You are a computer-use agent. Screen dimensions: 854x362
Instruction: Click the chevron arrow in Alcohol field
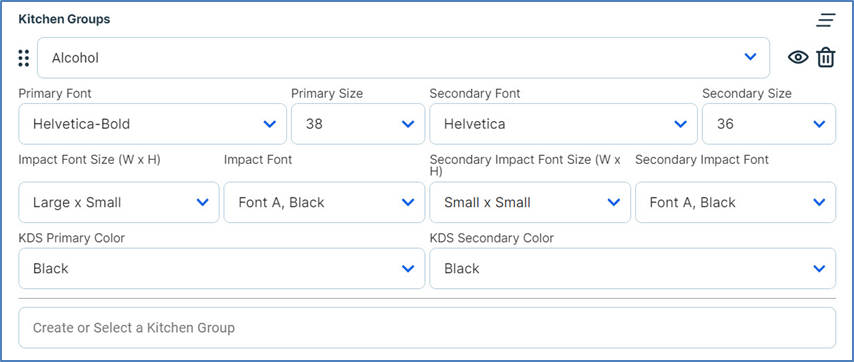751,57
